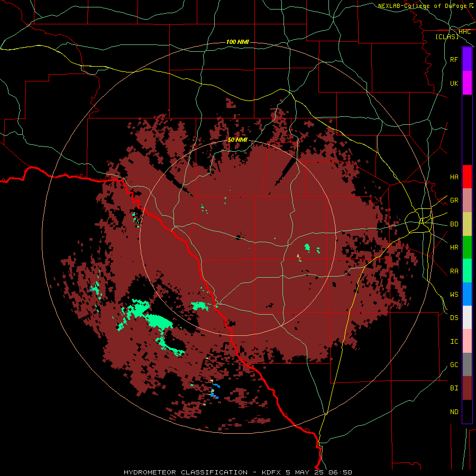Click the GR pink legend swatch
The height and width of the screenshot is (476, 476).
[467, 200]
